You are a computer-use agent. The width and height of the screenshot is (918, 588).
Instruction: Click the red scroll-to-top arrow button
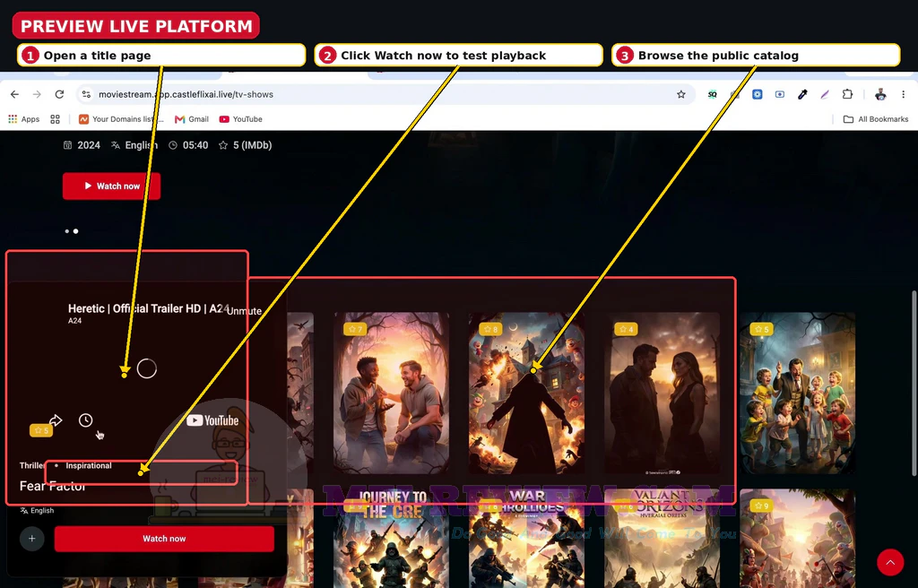tap(890, 562)
